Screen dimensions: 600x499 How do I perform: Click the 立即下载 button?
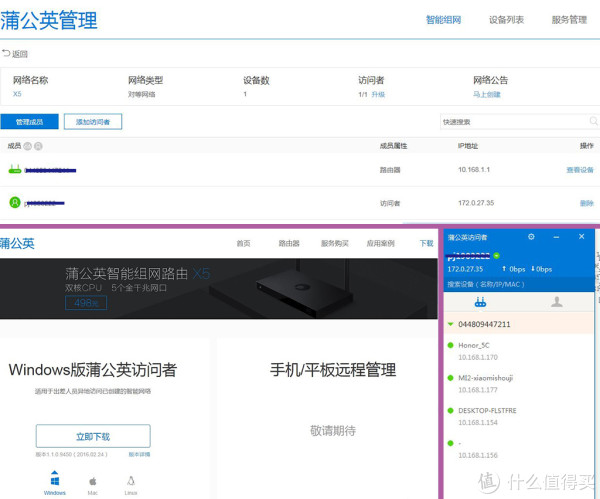click(x=93, y=436)
